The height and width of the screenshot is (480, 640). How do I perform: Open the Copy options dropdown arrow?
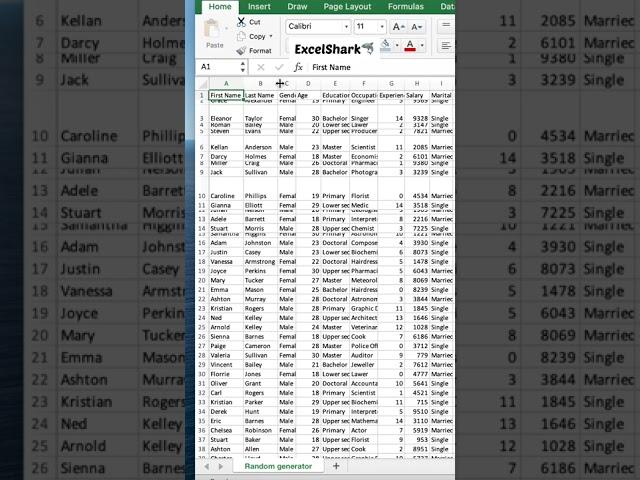pos(271,36)
